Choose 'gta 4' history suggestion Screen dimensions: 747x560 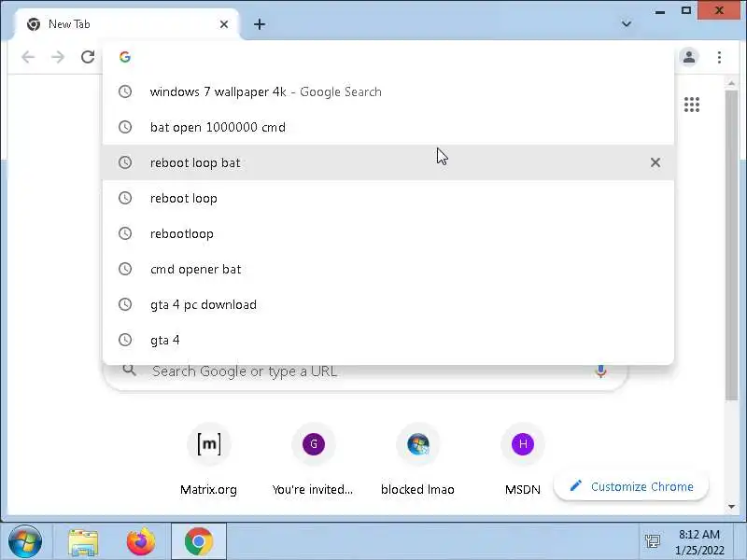(x=388, y=340)
